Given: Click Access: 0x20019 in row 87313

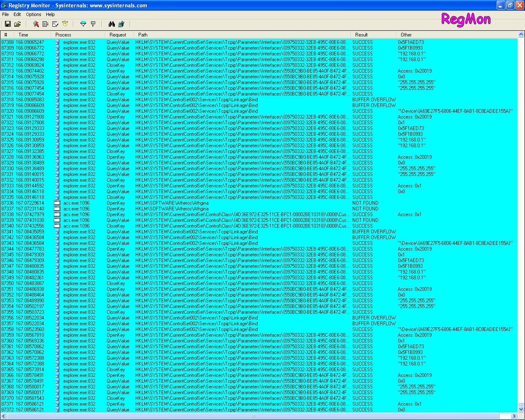Looking at the screenshot, I should tap(414, 71).
